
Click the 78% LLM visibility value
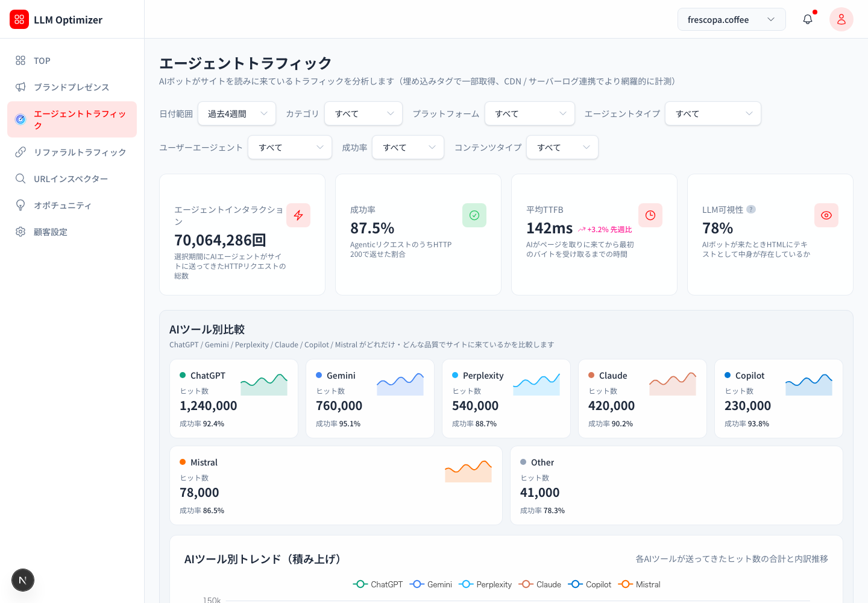[717, 228]
